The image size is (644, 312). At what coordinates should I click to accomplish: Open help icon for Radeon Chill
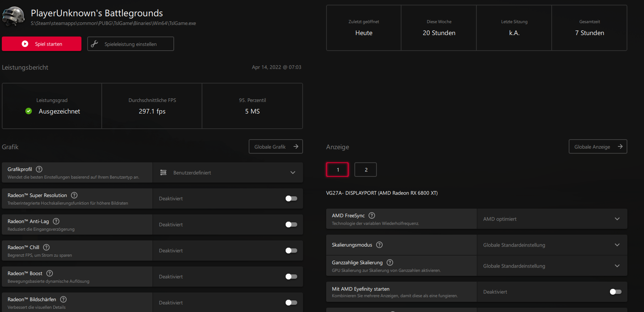point(46,247)
